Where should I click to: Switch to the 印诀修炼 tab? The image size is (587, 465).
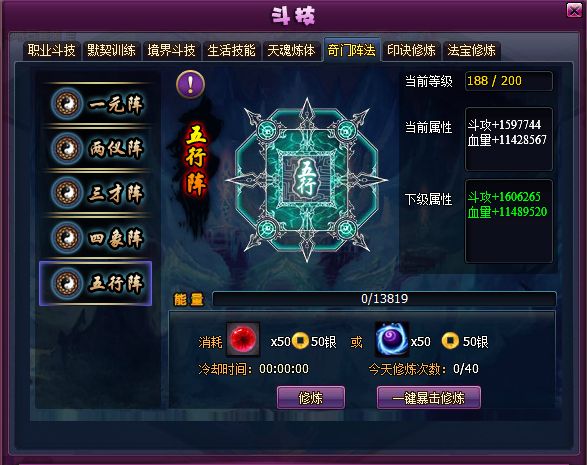click(x=411, y=51)
